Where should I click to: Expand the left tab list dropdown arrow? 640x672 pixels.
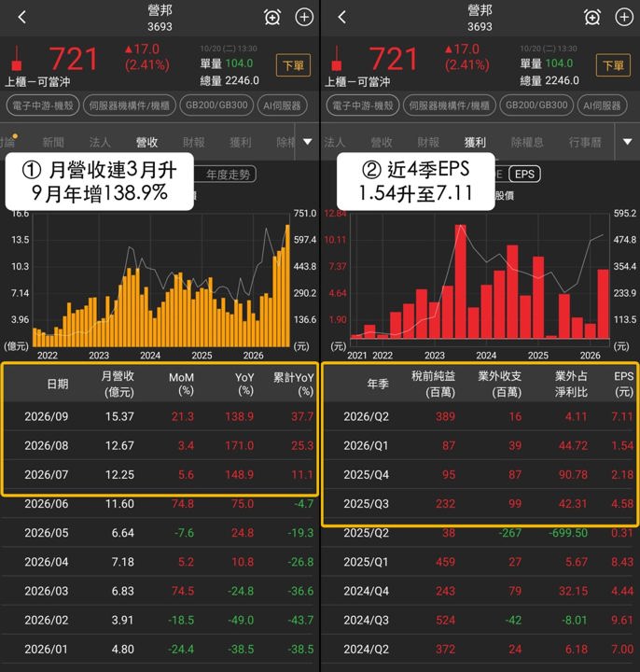tap(308, 142)
